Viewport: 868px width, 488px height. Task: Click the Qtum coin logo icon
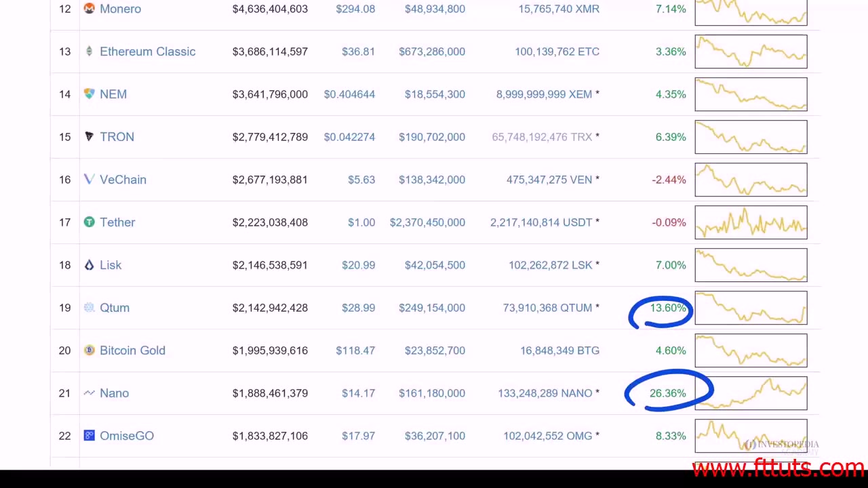pyautogui.click(x=89, y=308)
